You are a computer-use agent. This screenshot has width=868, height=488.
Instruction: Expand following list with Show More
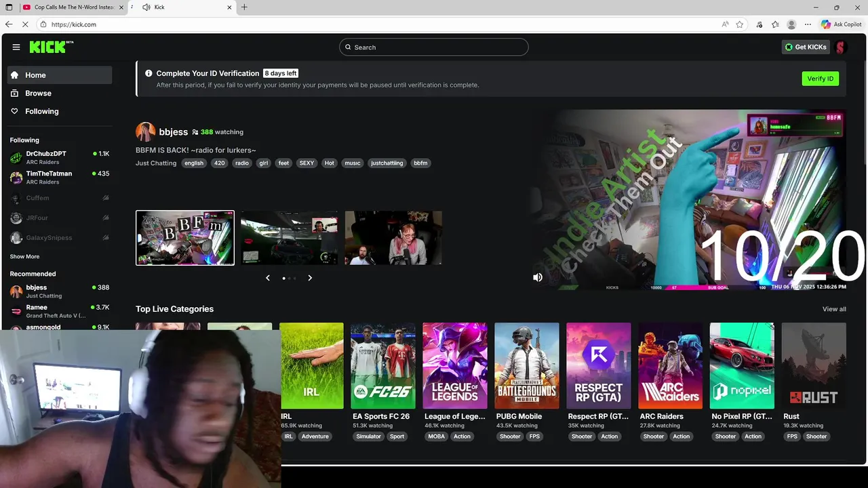(x=24, y=257)
